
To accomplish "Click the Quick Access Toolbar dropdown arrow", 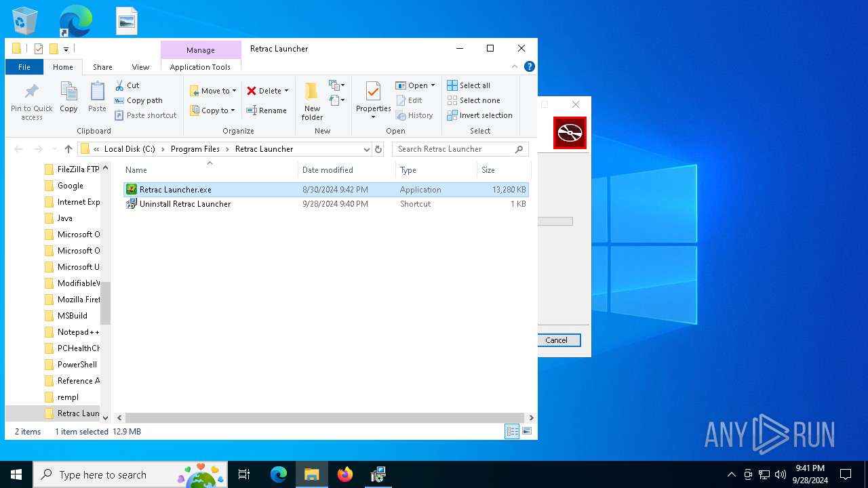I will click(x=66, y=49).
